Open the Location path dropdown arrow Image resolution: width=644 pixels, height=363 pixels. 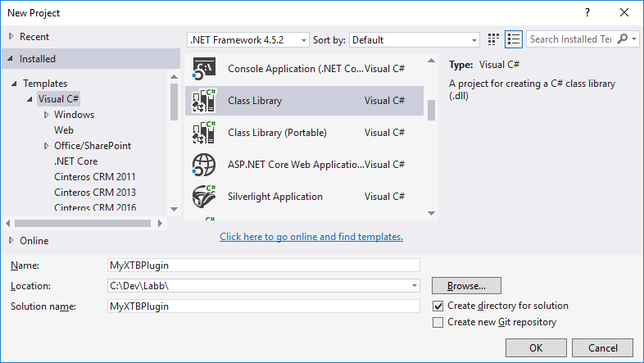pos(415,286)
